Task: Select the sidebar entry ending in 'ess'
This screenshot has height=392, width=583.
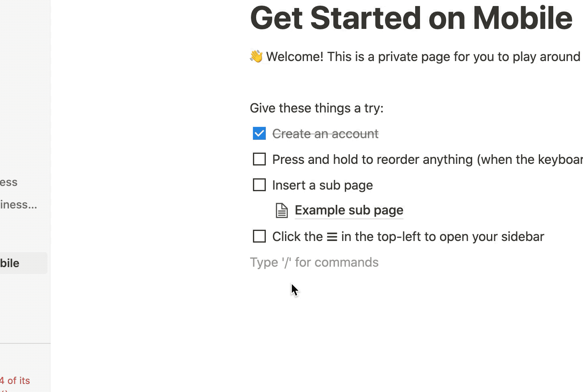Action: [x=8, y=182]
